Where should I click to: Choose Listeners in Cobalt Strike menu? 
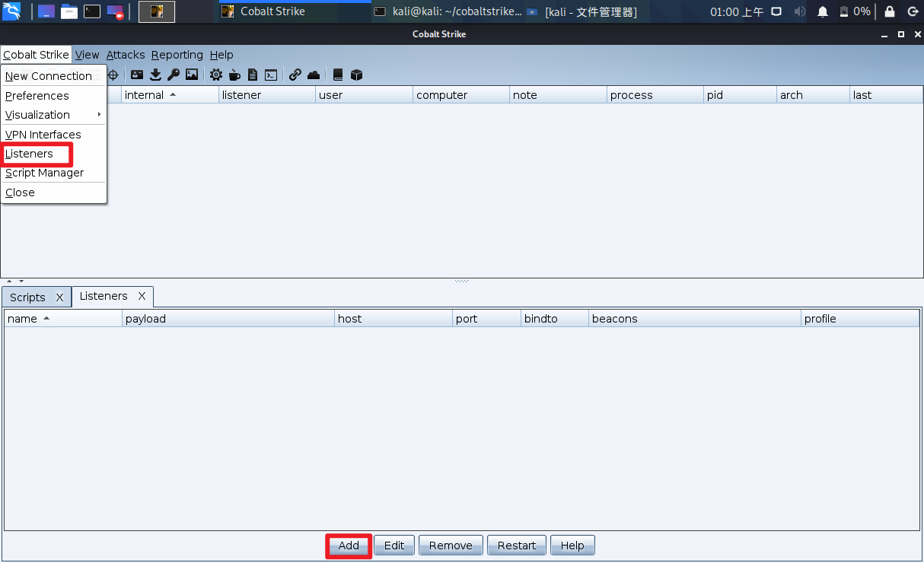pos(54,154)
